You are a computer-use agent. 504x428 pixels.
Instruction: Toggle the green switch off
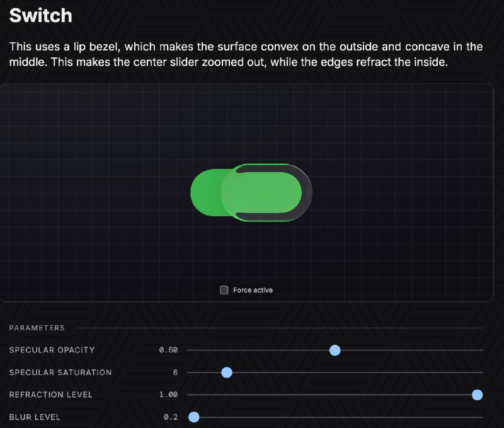(x=252, y=194)
